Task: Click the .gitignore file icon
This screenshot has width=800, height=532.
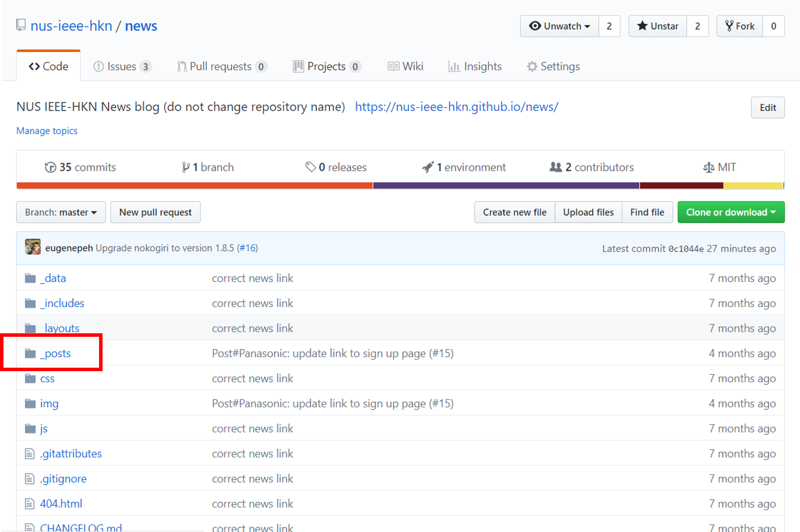Action: 30,478
